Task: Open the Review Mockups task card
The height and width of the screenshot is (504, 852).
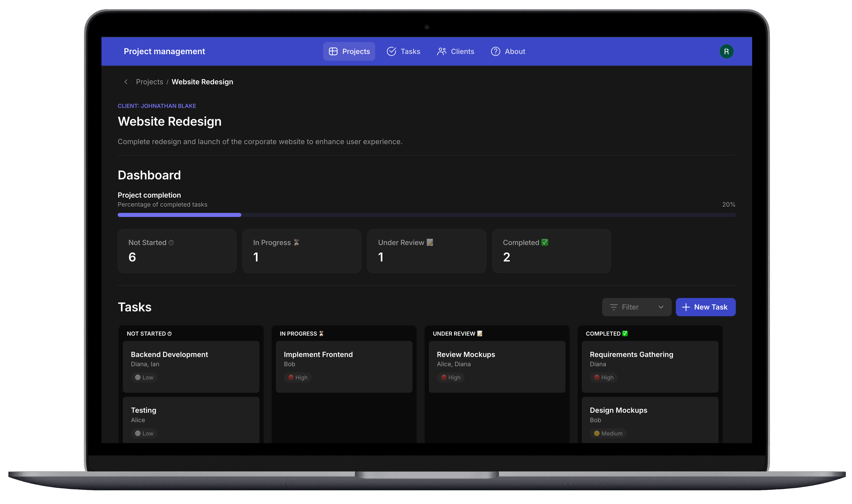Action: coord(497,366)
